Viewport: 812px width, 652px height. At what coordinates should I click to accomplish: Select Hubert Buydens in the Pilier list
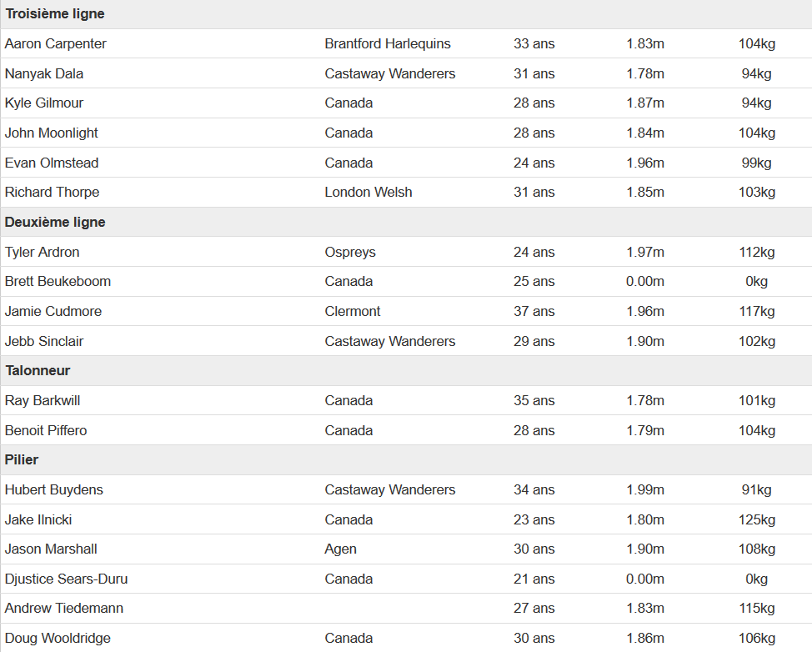pyautogui.click(x=54, y=490)
